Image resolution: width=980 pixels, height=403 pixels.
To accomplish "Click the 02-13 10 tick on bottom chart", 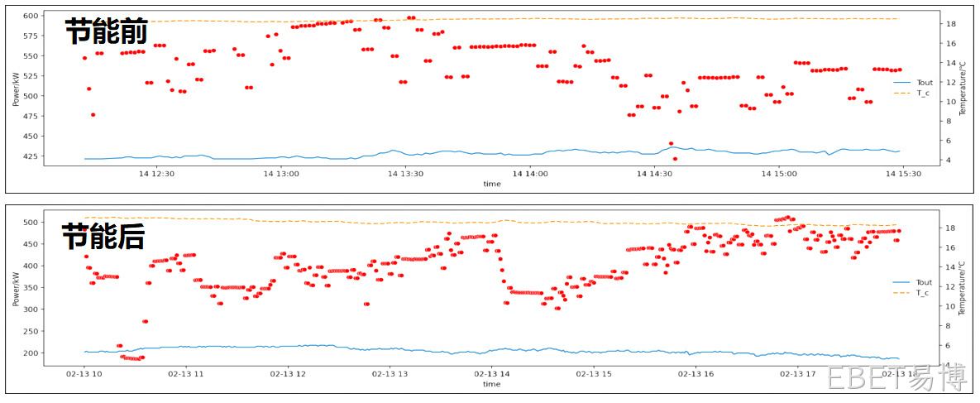I will click(x=85, y=374).
